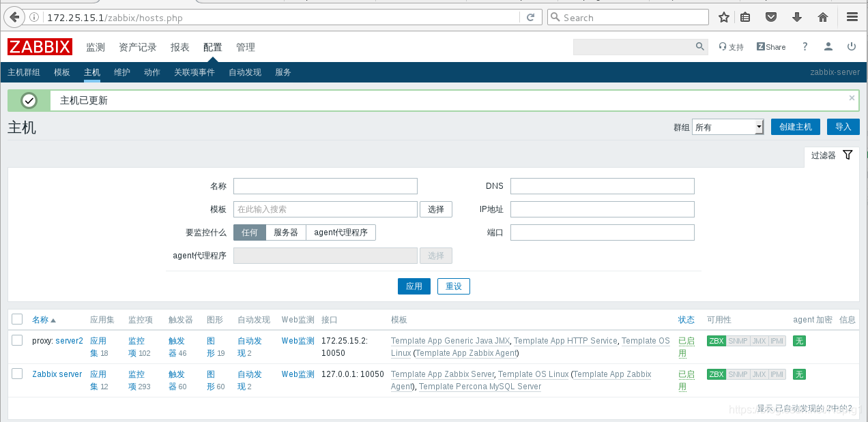Click the 选择 button beside 模板 field
The height and width of the screenshot is (422, 868).
[436, 209]
